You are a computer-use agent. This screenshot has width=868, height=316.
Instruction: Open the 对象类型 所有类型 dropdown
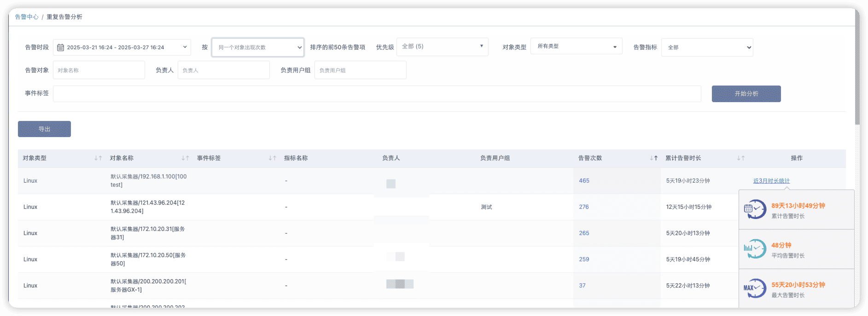[576, 46]
